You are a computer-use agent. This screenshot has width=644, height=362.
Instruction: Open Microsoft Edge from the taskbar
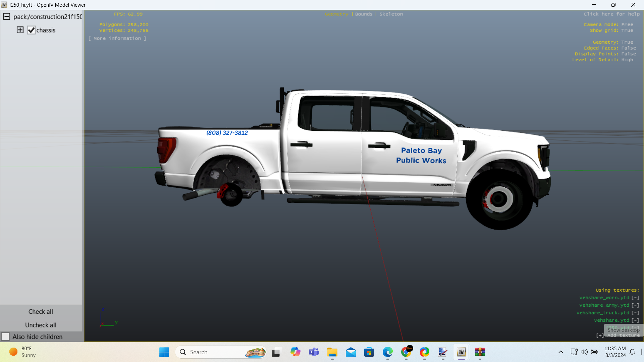pyautogui.click(x=387, y=352)
